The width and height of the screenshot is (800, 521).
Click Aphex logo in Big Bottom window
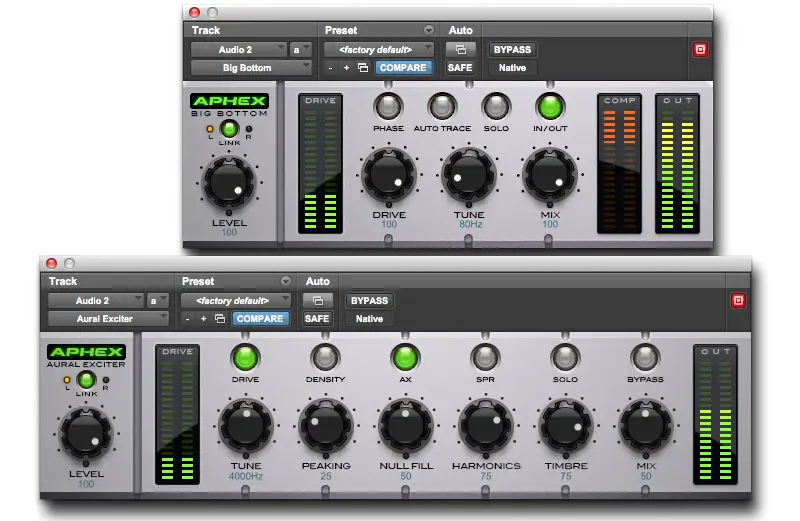click(x=230, y=101)
